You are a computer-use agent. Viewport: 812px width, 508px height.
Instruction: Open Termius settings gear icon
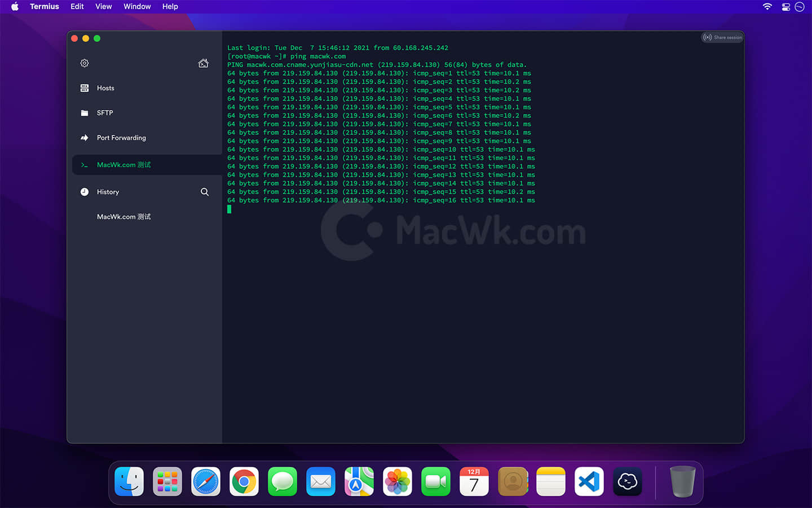[85, 63]
